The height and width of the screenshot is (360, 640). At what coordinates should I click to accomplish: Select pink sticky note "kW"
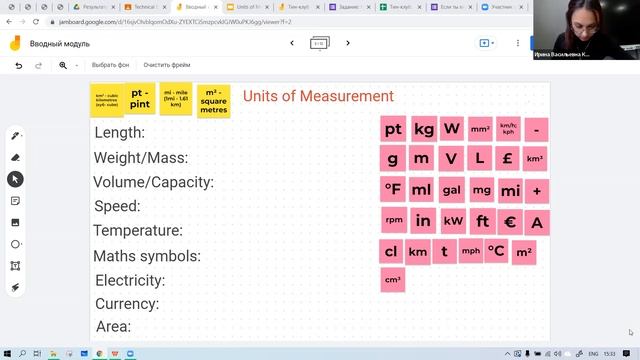(453, 221)
